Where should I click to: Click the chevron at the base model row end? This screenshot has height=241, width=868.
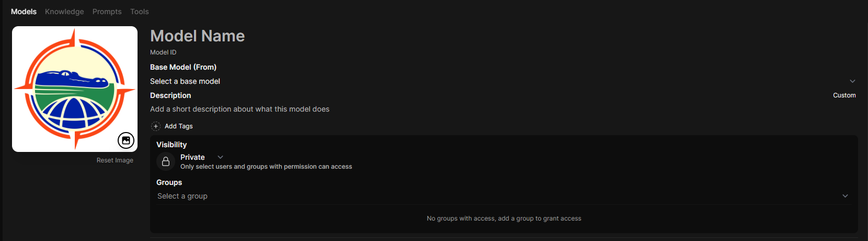point(852,81)
